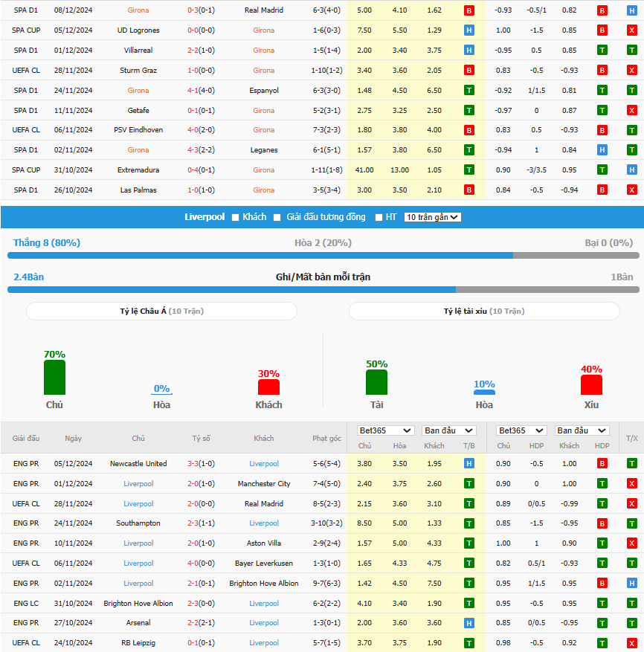
Task: Click score 4-3(2-2) in Leganes row
Action: (201, 149)
